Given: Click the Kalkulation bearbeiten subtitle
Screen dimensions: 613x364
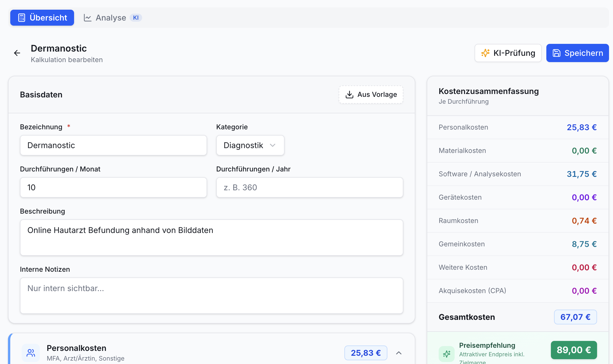Looking at the screenshot, I should (67, 60).
